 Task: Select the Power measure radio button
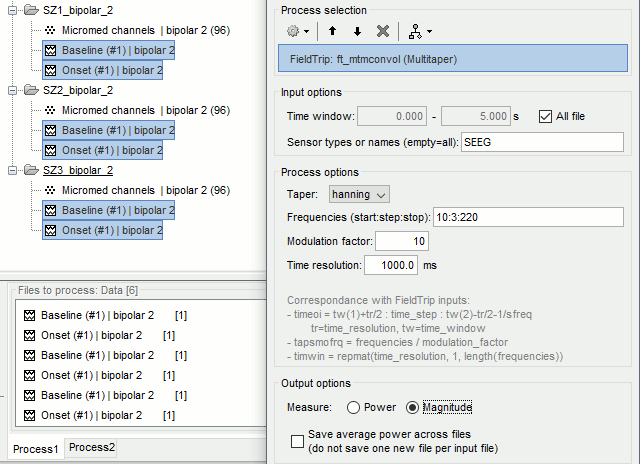tap(353, 407)
